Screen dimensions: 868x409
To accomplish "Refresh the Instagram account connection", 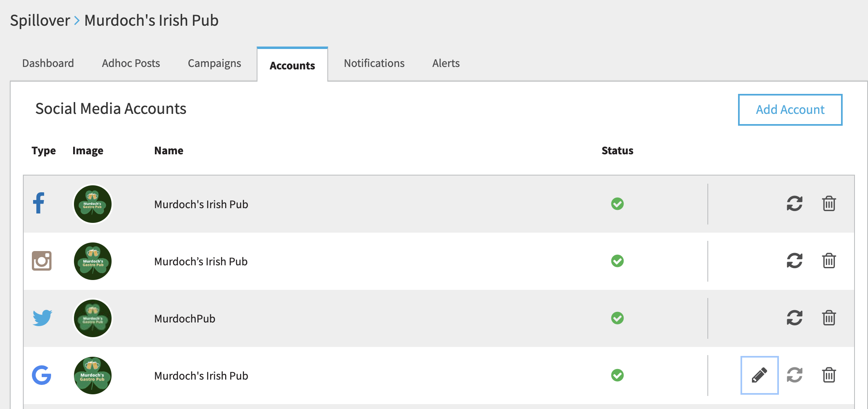I will pyautogui.click(x=794, y=260).
